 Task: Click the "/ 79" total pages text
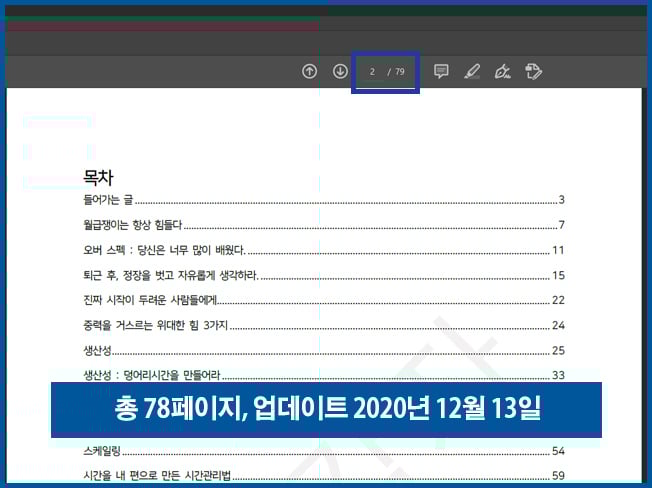point(396,71)
